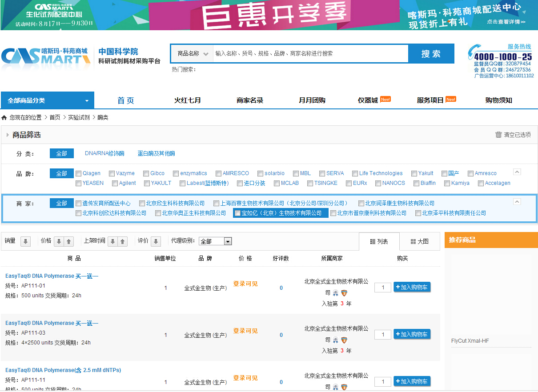The image size is (538, 392).
Task: Add AP111-03 to cart with 加入购物车
Action: (412, 334)
